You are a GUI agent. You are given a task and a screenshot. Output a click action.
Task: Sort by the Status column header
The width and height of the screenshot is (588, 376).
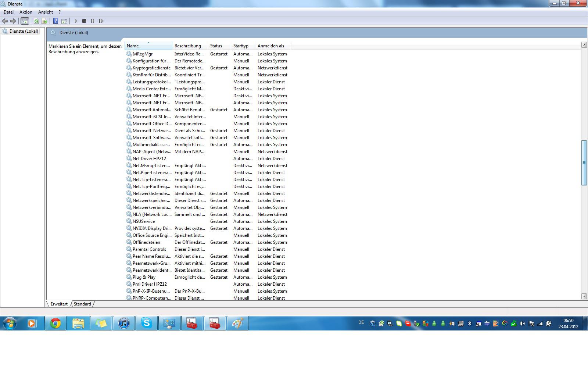point(219,46)
